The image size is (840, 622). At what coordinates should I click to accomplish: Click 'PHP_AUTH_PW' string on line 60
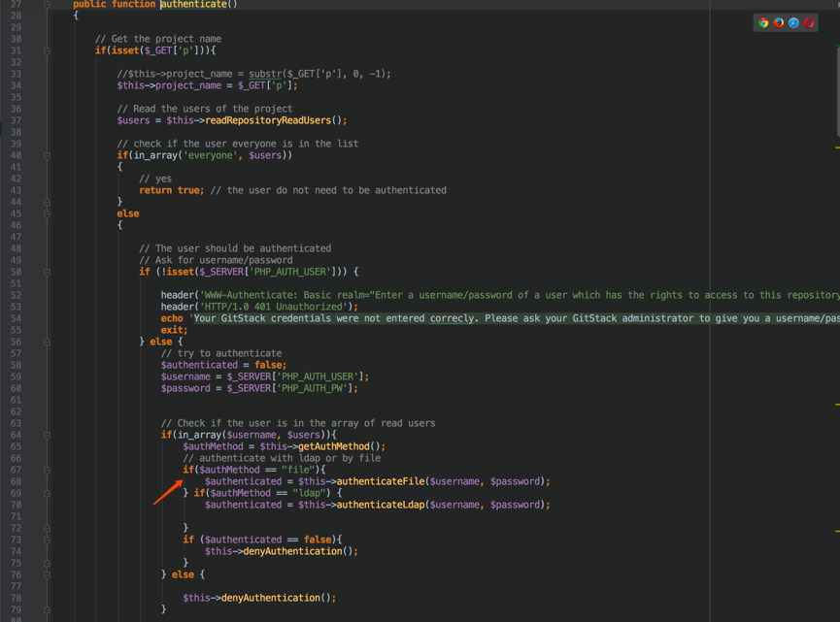click(313, 388)
